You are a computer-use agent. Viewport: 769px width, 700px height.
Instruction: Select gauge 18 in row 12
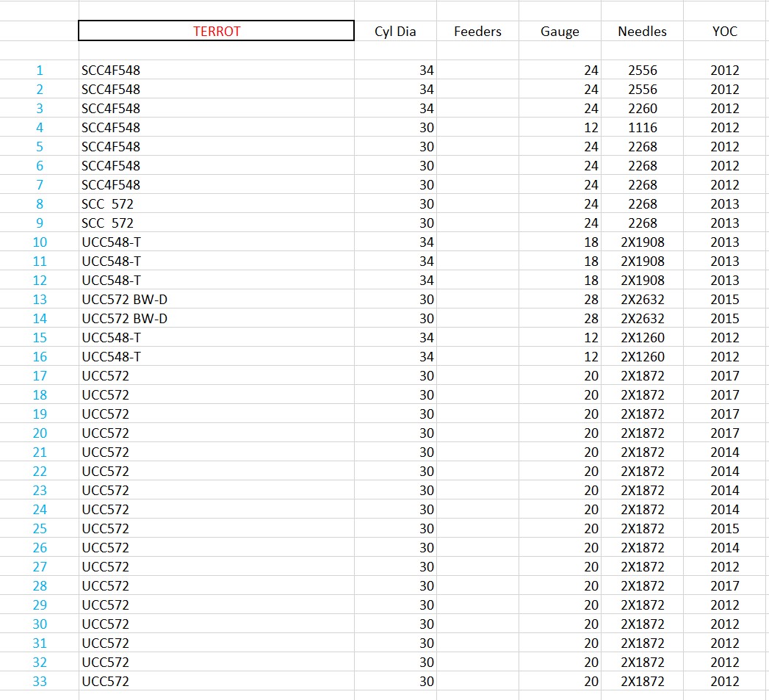point(560,281)
